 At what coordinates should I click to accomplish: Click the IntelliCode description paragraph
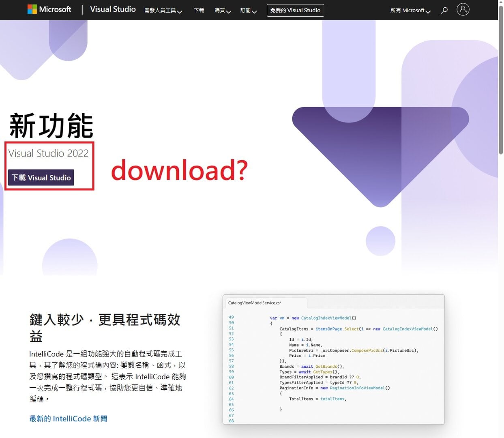(107, 376)
